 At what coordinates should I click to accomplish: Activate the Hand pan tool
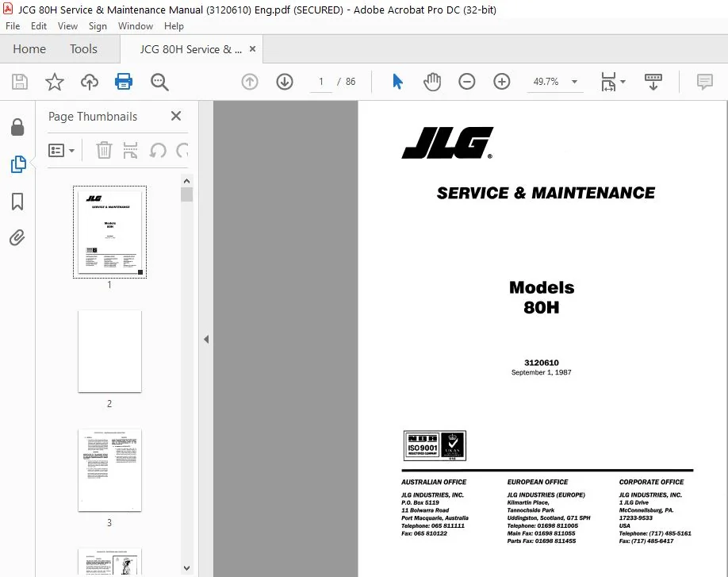click(x=431, y=82)
